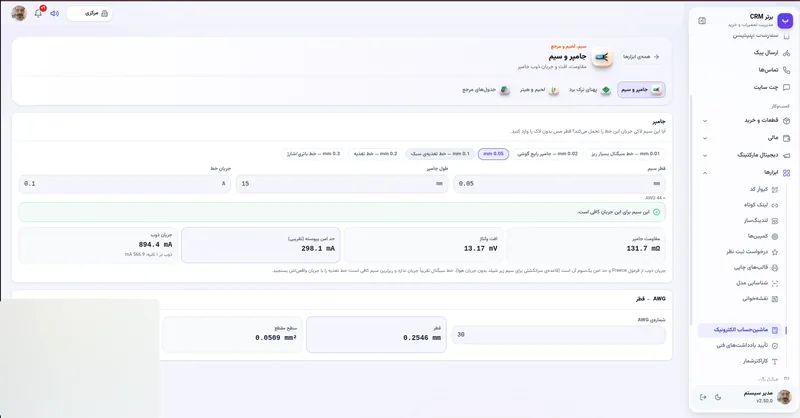
Task: Open the چت سایت chat icon
Action: coord(786,87)
